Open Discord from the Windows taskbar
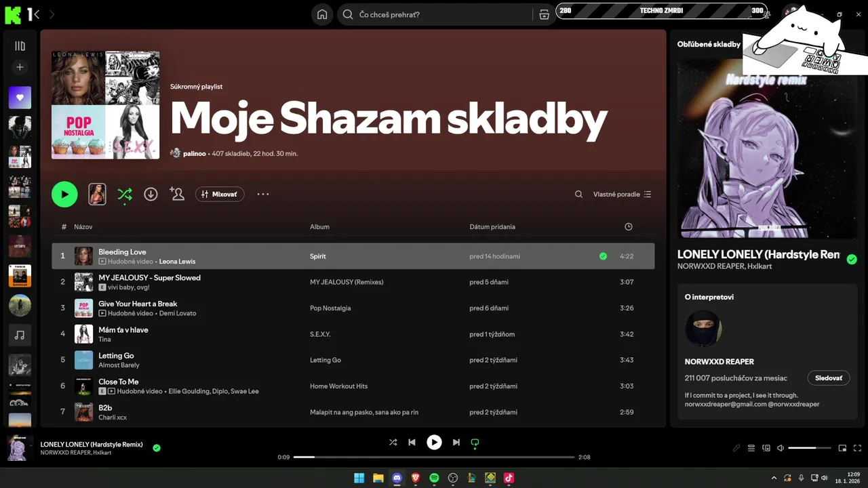The height and width of the screenshot is (488, 868). (x=397, y=478)
